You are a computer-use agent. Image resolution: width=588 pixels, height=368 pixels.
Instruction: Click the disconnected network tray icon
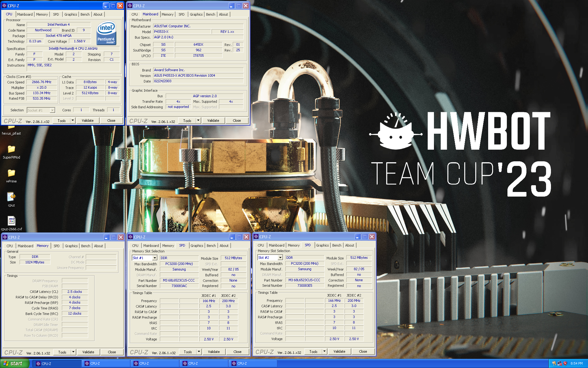[x=560, y=363]
